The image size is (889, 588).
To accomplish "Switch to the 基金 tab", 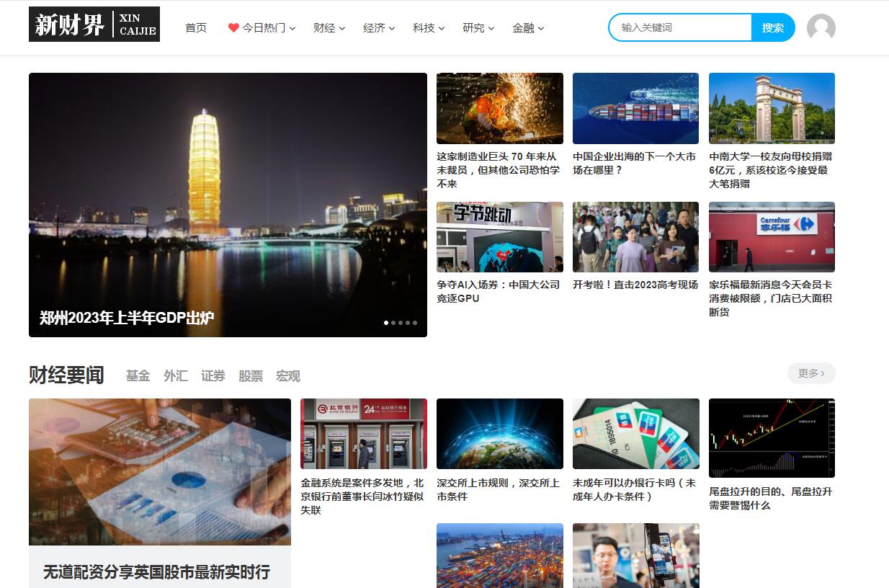I will pos(138,375).
